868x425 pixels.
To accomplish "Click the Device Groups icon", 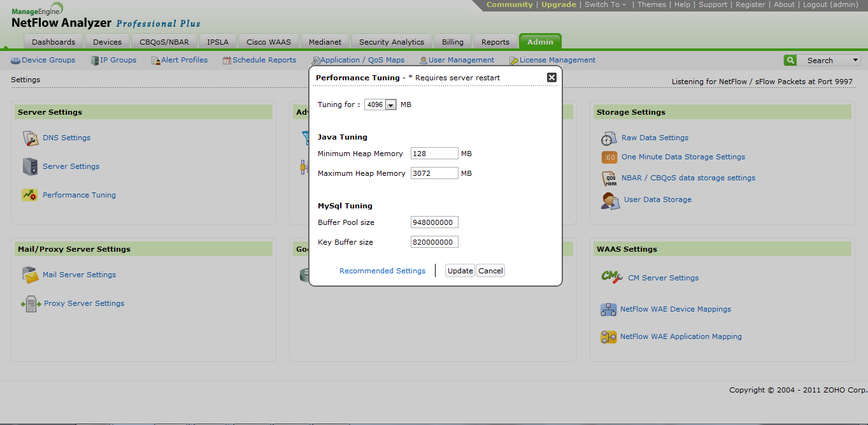I will 16,61.
